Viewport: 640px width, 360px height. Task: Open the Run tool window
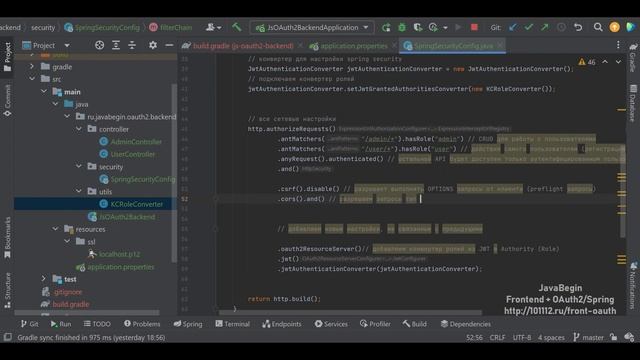coord(61,324)
